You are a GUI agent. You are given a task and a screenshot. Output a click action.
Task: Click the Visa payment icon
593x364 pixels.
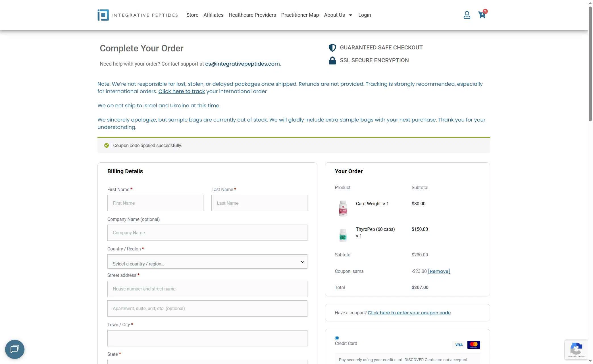click(459, 344)
